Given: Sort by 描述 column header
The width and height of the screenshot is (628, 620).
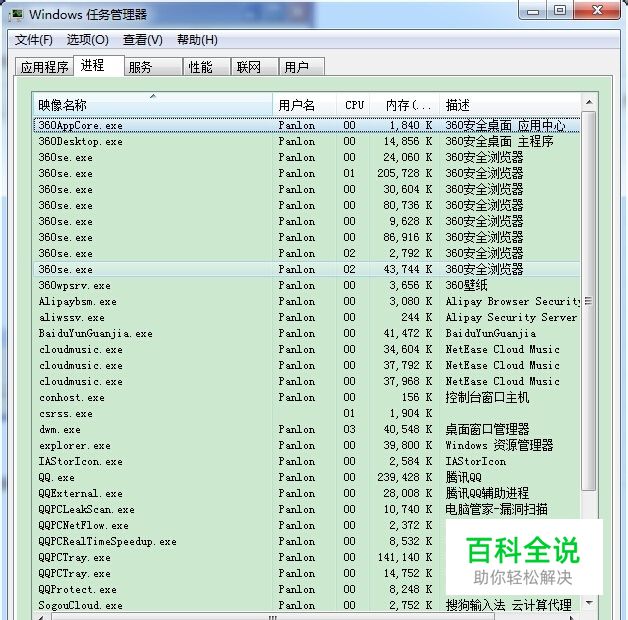Looking at the screenshot, I should pos(510,105).
